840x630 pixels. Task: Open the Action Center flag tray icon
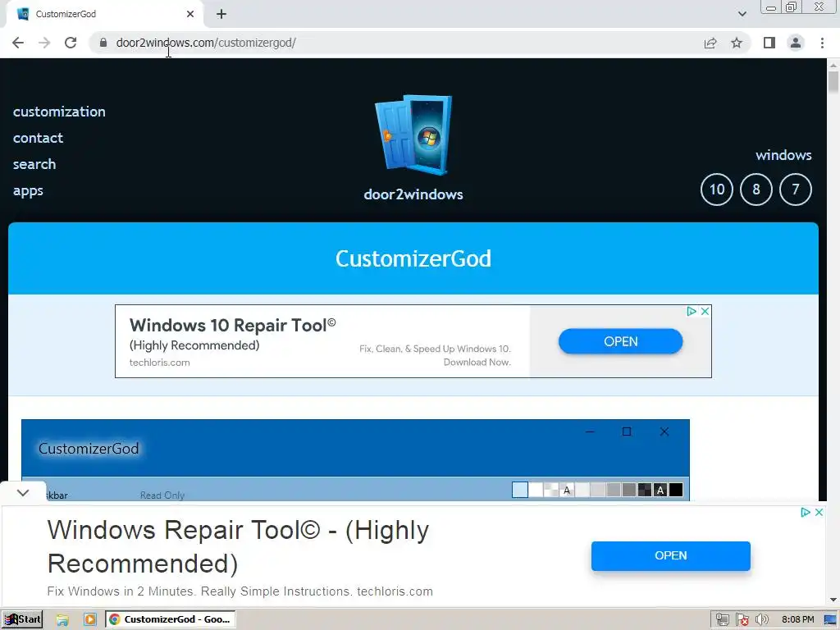pos(742,620)
